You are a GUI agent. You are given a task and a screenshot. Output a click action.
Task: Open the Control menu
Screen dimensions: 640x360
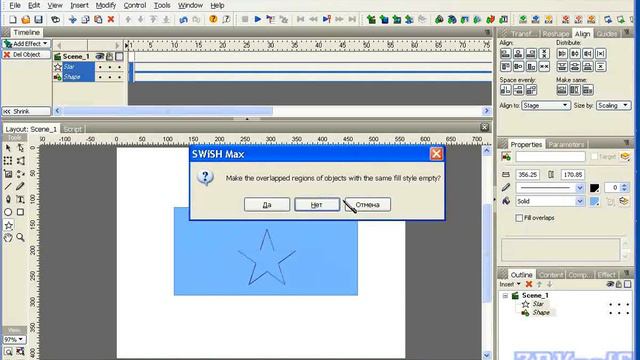135,5
